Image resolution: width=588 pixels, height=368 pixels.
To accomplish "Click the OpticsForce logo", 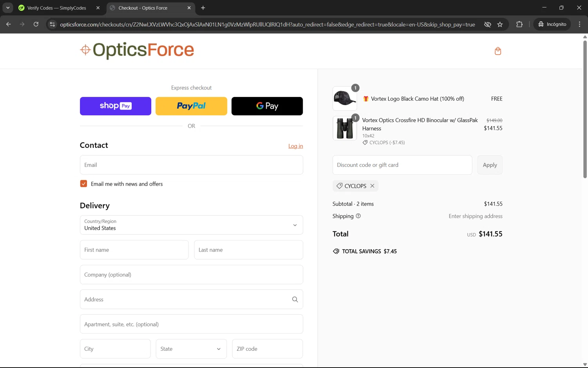I will click(x=137, y=50).
